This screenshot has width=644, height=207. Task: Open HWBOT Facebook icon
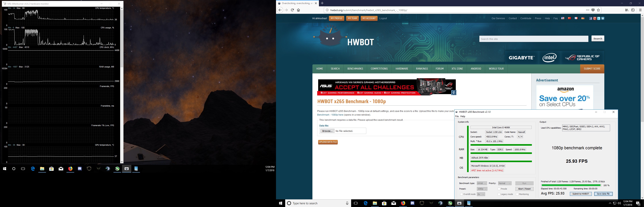591,18
